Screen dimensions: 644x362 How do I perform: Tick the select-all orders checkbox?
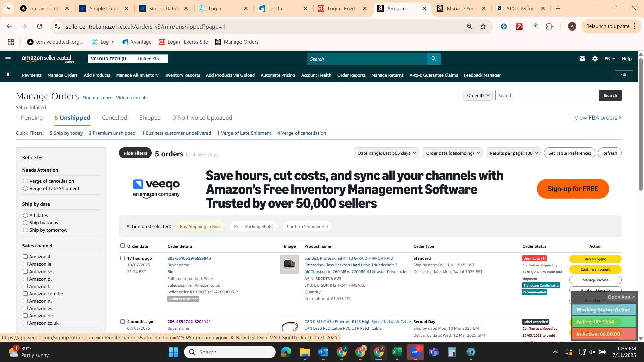[122, 246]
